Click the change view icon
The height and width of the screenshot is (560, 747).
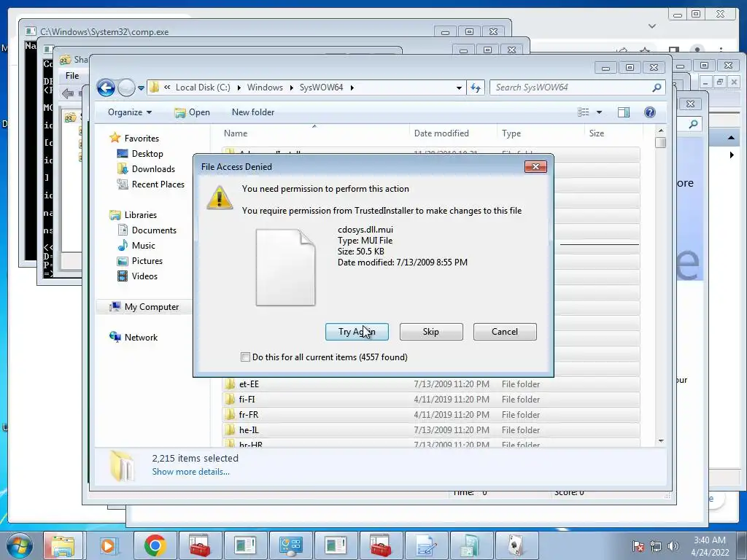pos(584,112)
